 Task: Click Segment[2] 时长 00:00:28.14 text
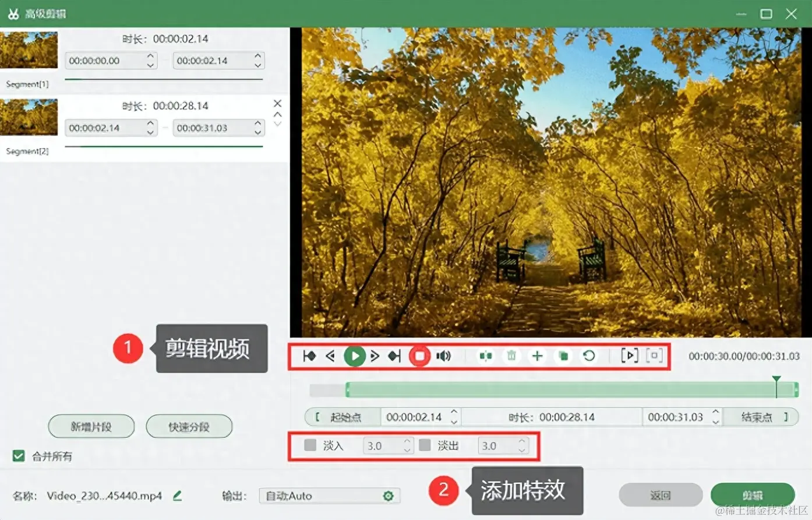tap(165, 106)
